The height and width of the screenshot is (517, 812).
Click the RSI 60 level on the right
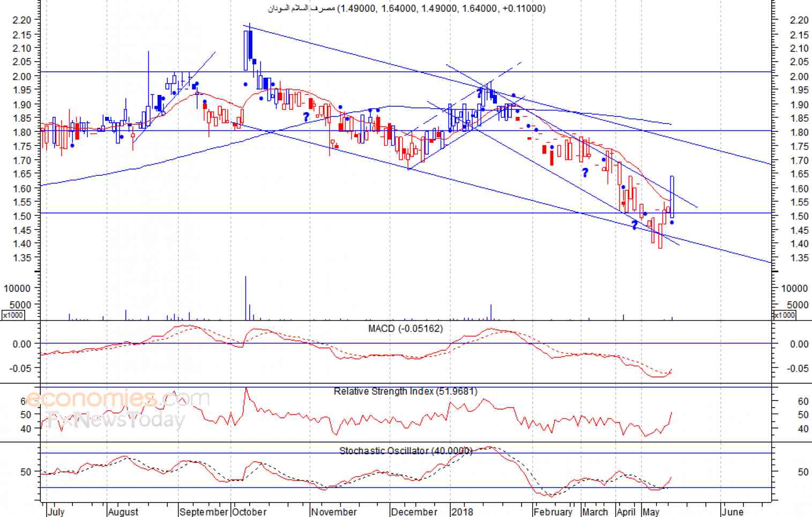click(x=803, y=401)
